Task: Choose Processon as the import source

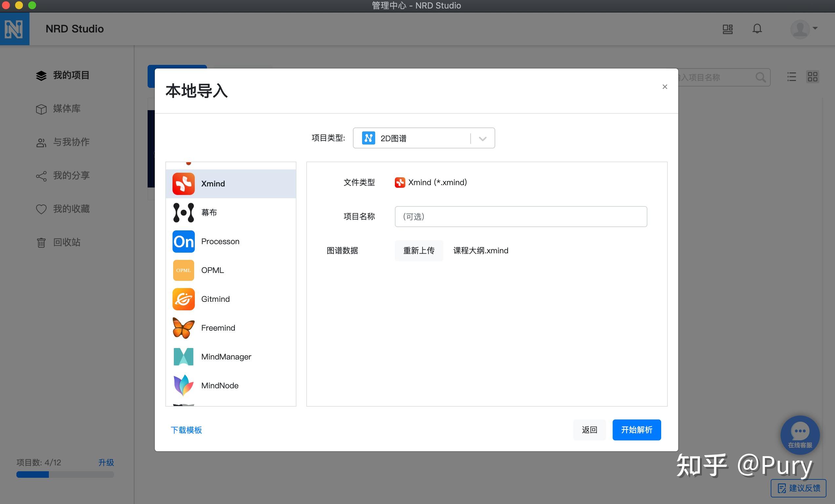Action: click(x=231, y=241)
